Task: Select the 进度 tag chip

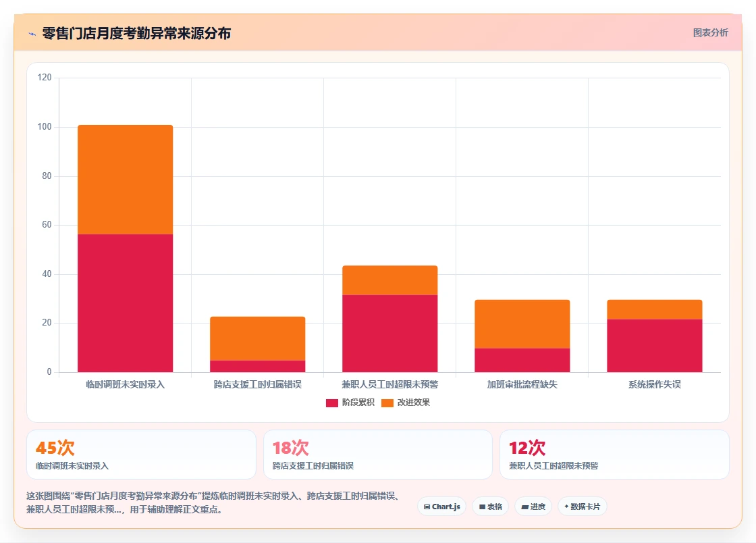Action: (x=533, y=507)
